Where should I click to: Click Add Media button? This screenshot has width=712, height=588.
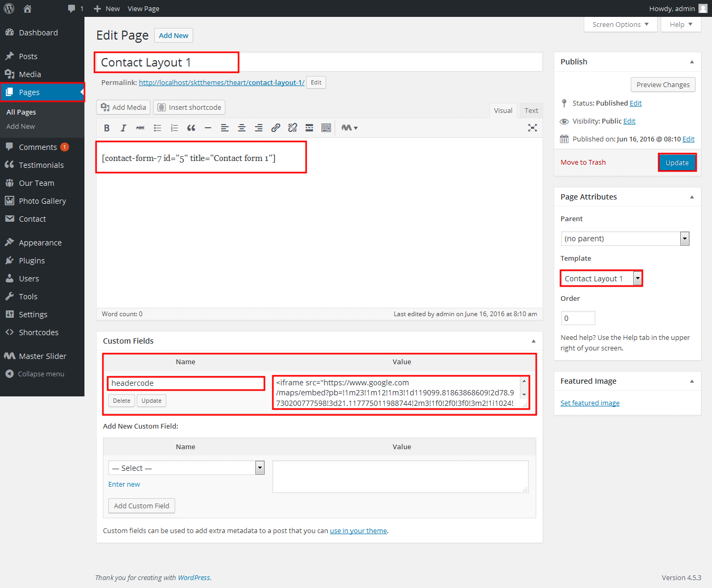[124, 107]
